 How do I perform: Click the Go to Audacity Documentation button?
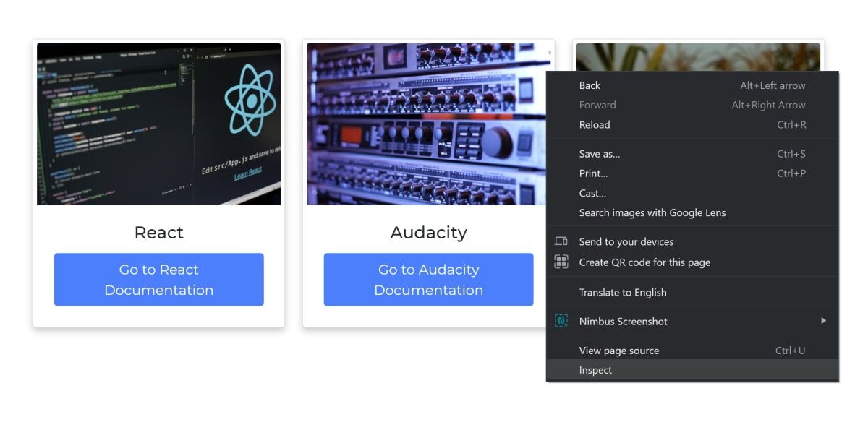[x=429, y=280]
